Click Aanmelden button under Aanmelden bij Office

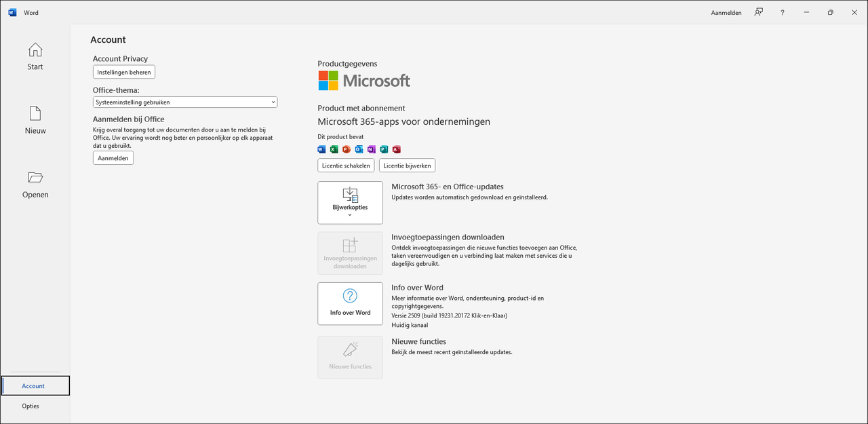pyautogui.click(x=113, y=157)
